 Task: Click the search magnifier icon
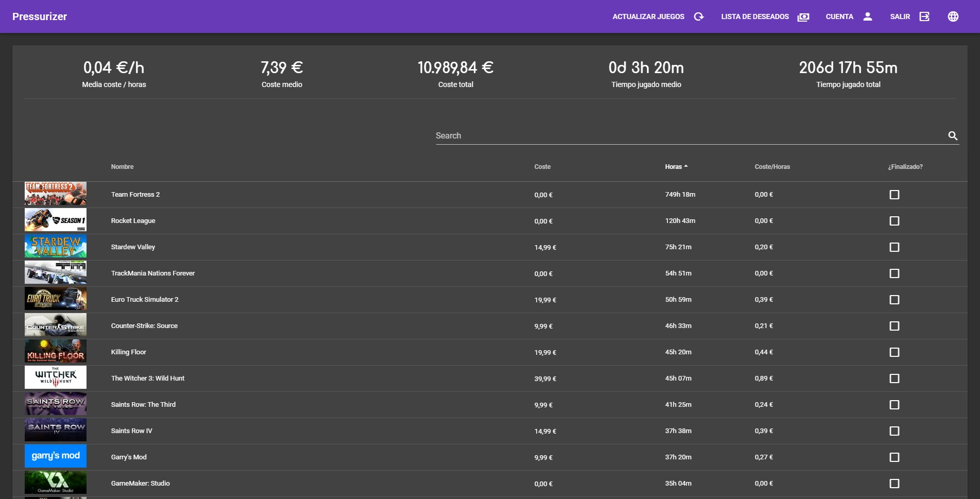tap(953, 135)
